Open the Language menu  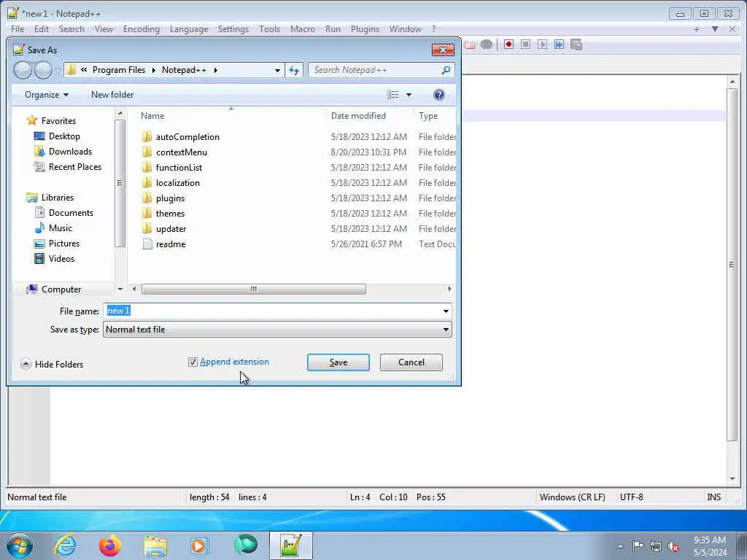click(x=189, y=29)
